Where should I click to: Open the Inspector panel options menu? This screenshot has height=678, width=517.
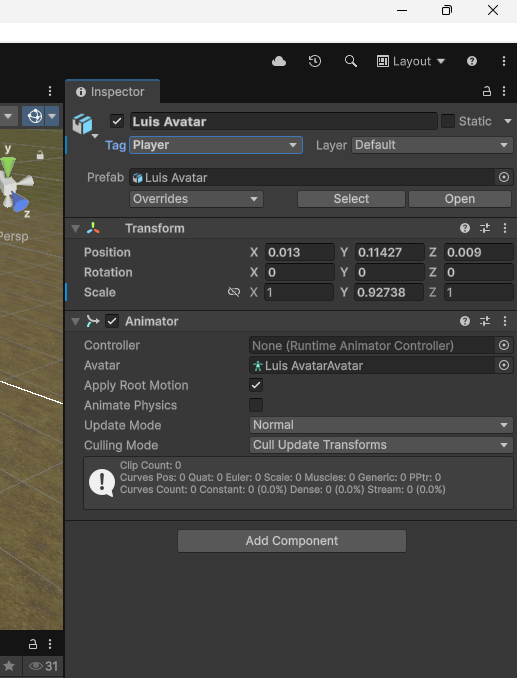[504, 91]
